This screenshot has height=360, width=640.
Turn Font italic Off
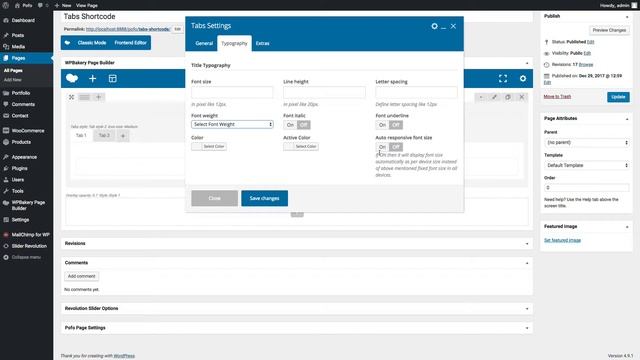303,125
